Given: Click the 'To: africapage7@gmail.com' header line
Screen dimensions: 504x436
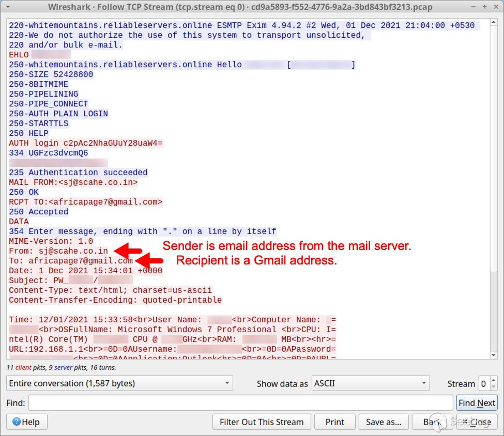Looking at the screenshot, I should coord(71,260).
